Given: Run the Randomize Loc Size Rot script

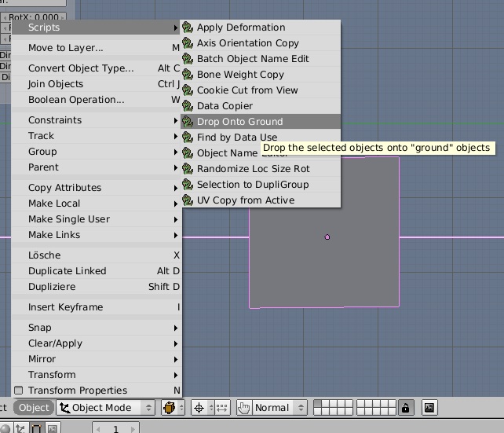Looking at the screenshot, I should point(261,169).
